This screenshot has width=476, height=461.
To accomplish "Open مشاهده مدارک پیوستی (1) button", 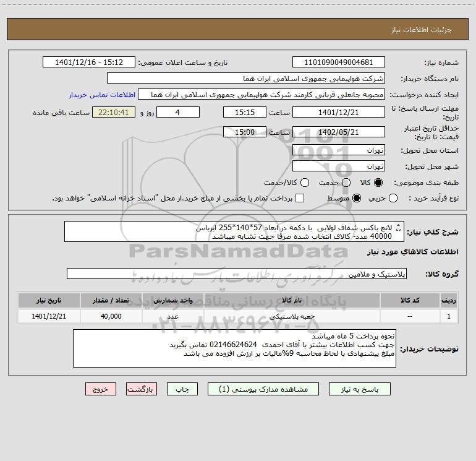I will pos(263,389).
